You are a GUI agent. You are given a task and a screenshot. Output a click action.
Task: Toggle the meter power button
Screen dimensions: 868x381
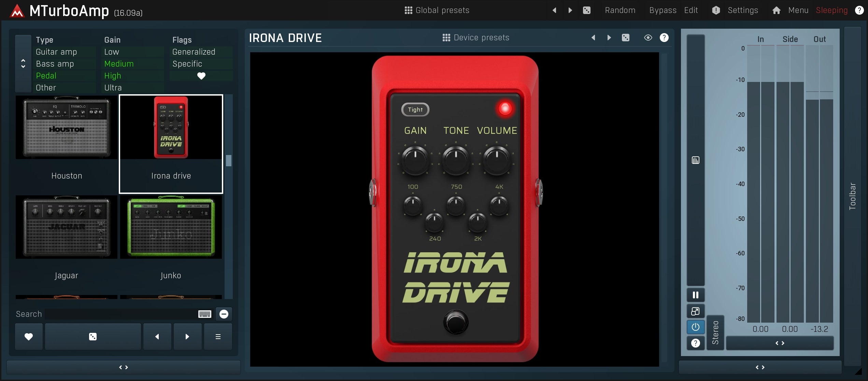pyautogui.click(x=695, y=327)
